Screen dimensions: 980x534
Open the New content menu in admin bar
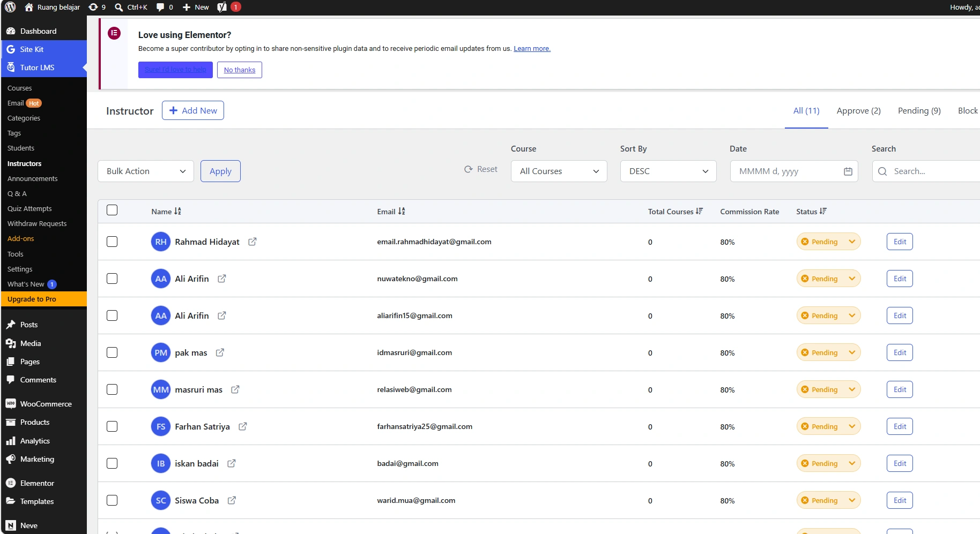click(x=196, y=7)
